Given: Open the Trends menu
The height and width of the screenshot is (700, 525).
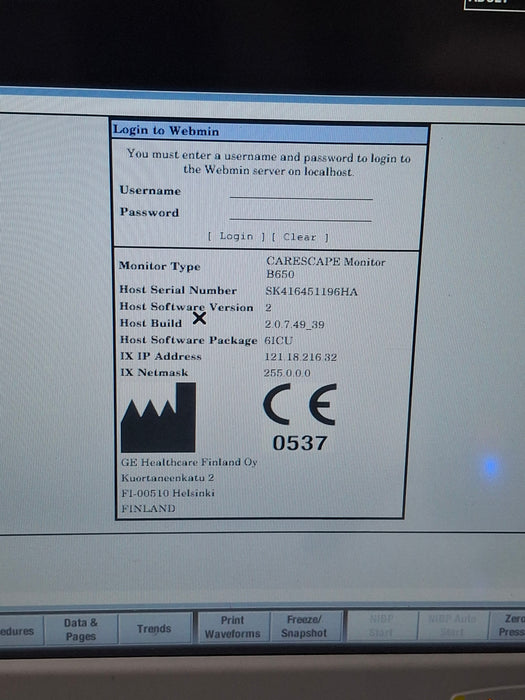Looking at the screenshot, I should coord(154,629).
